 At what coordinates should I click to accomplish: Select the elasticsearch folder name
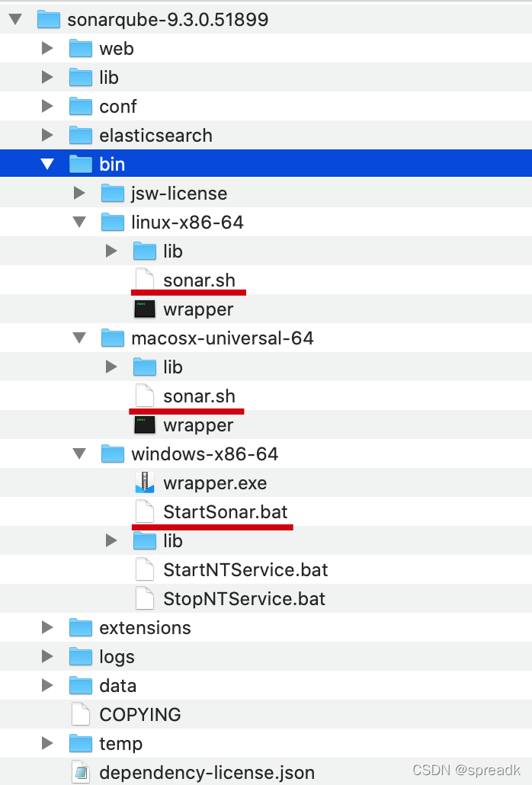coord(155,136)
